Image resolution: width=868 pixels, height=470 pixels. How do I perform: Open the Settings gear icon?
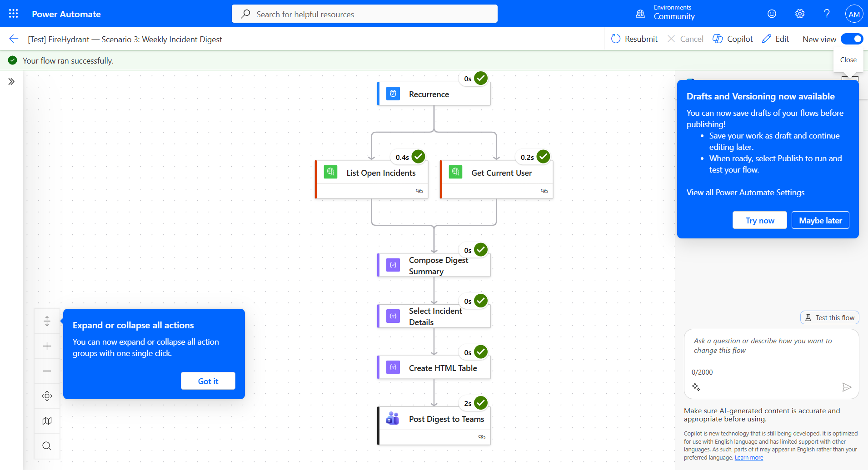[x=800, y=14]
